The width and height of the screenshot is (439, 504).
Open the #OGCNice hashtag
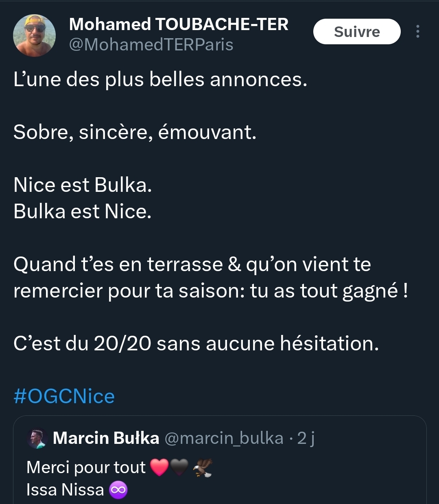(64, 396)
